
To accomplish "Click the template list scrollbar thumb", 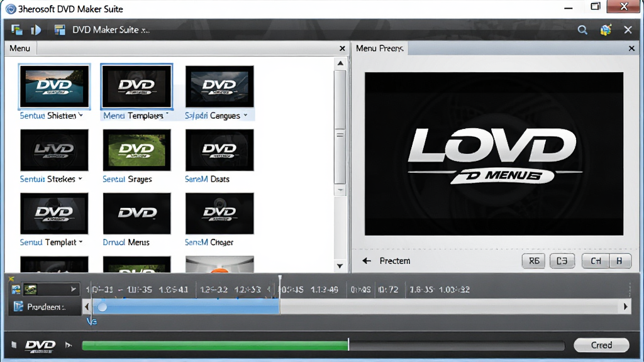I will click(340, 128).
